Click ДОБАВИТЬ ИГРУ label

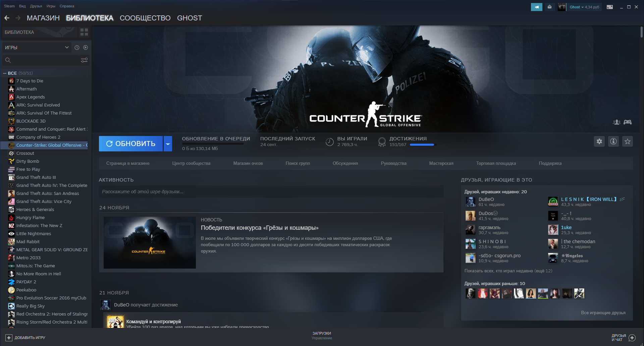(x=30, y=338)
